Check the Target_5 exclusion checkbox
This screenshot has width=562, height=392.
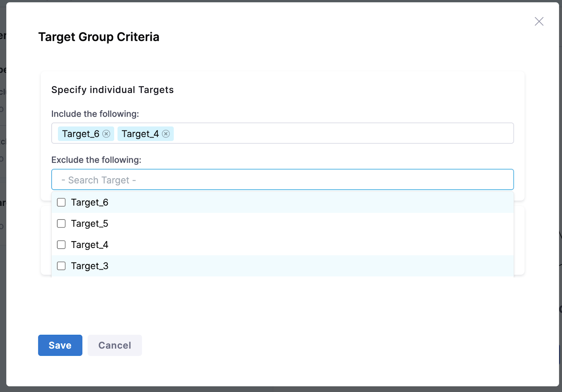tap(61, 223)
